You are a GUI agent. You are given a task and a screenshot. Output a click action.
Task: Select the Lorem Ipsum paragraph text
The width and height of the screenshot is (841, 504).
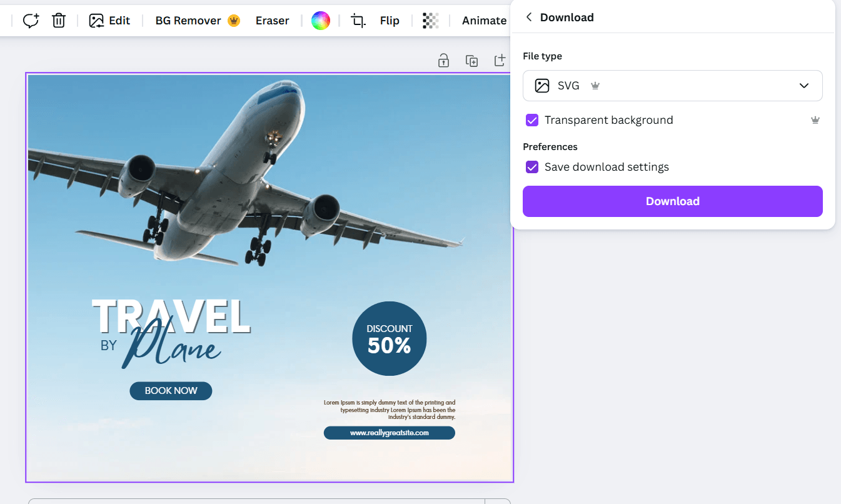pos(390,410)
